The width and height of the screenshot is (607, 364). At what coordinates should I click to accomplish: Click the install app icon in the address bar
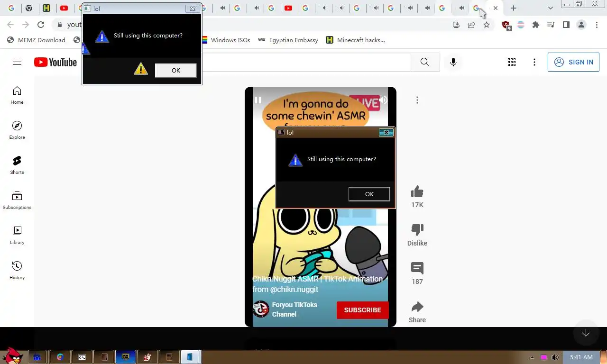(x=456, y=25)
